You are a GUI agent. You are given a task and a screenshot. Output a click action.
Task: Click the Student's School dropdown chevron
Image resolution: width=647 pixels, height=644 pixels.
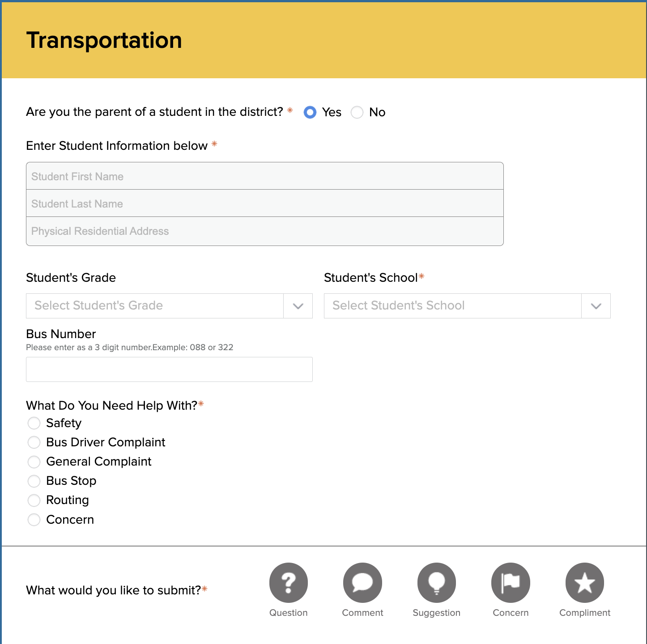596,306
